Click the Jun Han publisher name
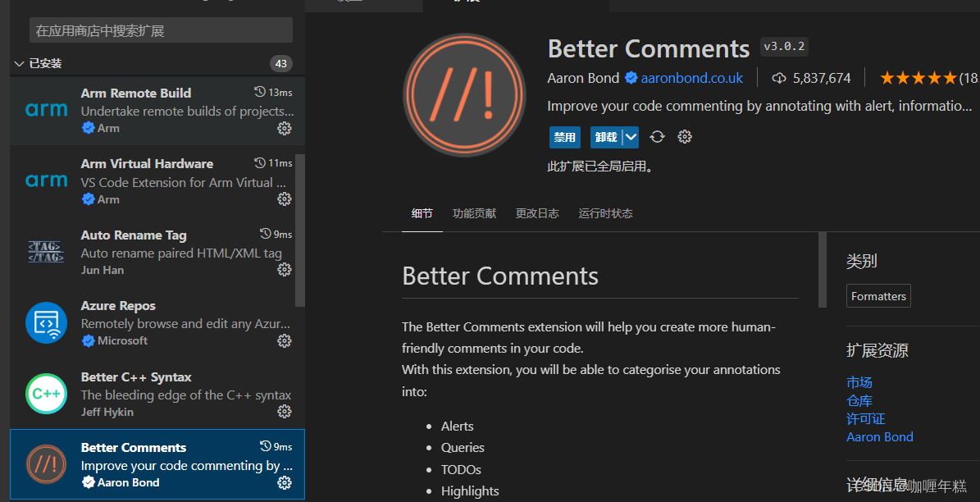The height and width of the screenshot is (502, 980). click(103, 270)
